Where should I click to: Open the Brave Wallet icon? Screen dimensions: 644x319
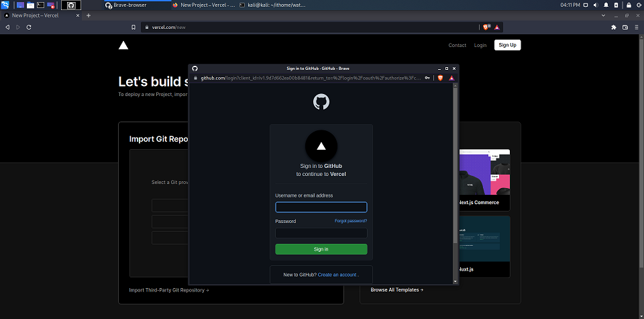point(625,27)
